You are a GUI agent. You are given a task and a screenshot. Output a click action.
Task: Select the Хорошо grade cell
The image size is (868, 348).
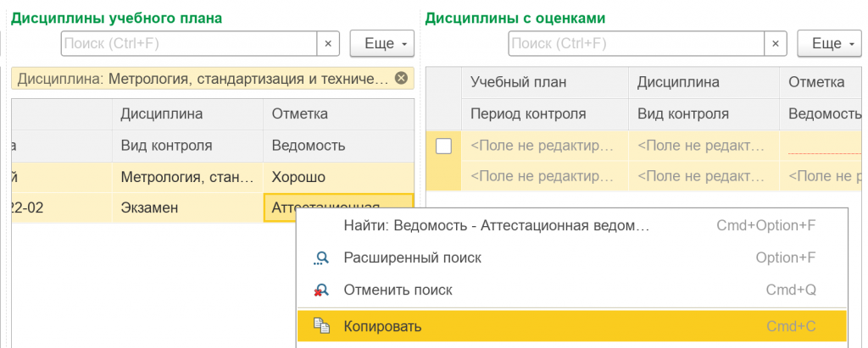tap(298, 178)
